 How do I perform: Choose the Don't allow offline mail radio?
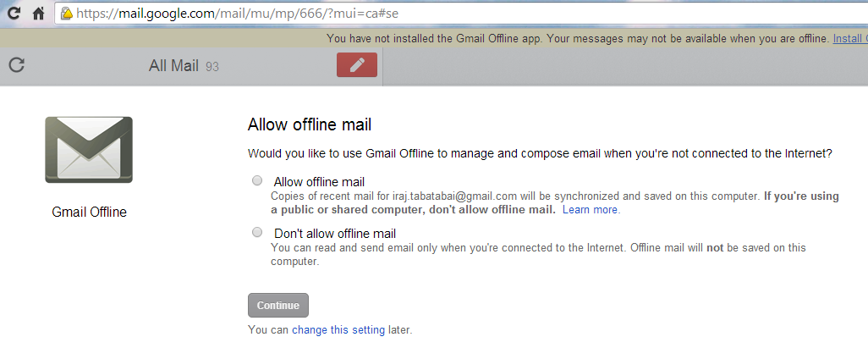coord(257,232)
